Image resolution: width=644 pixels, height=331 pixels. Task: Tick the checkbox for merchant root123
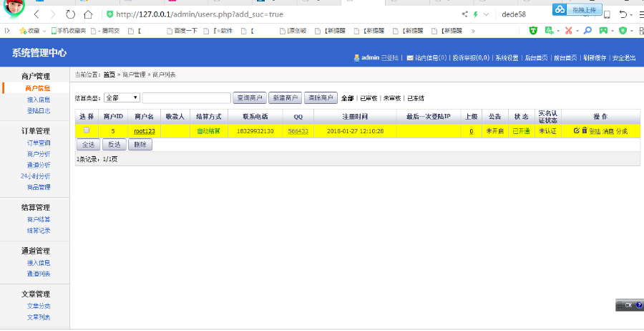[x=87, y=130]
